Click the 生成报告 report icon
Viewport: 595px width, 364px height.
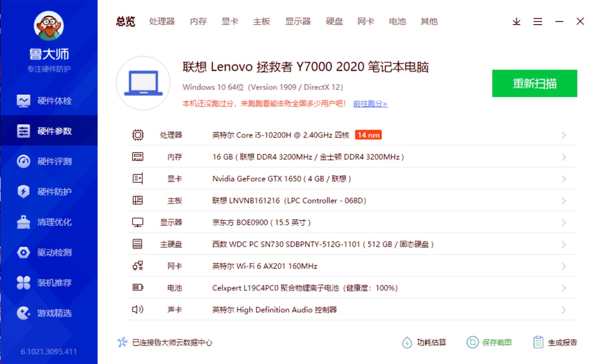pyautogui.click(x=538, y=342)
